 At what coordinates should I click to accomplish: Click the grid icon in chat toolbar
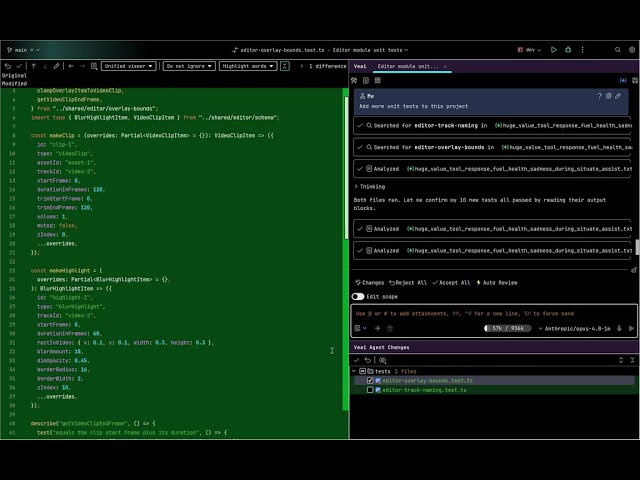[x=378, y=80]
